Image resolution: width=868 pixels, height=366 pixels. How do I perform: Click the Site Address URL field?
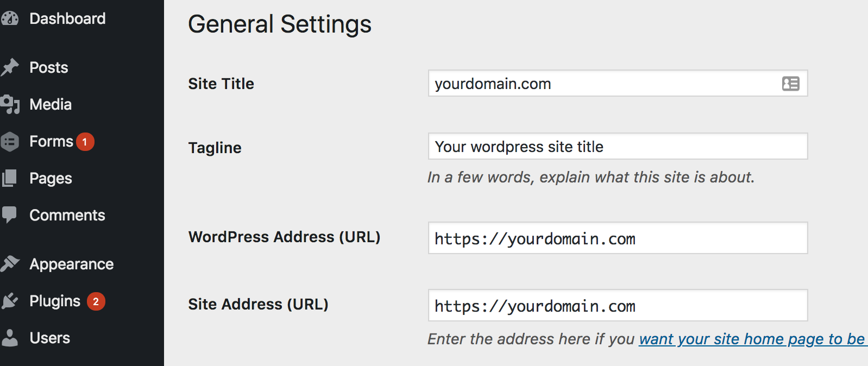[x=618, y=305]
